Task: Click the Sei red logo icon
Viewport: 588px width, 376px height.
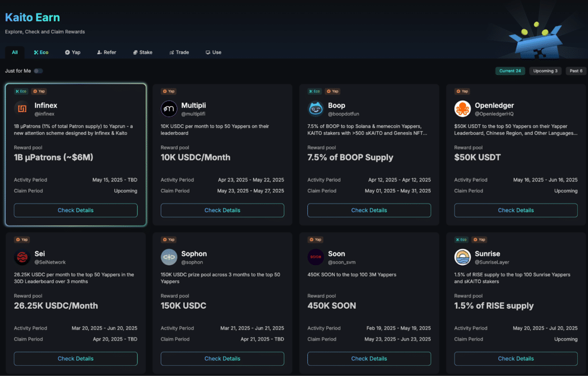Action: point(22,257)
